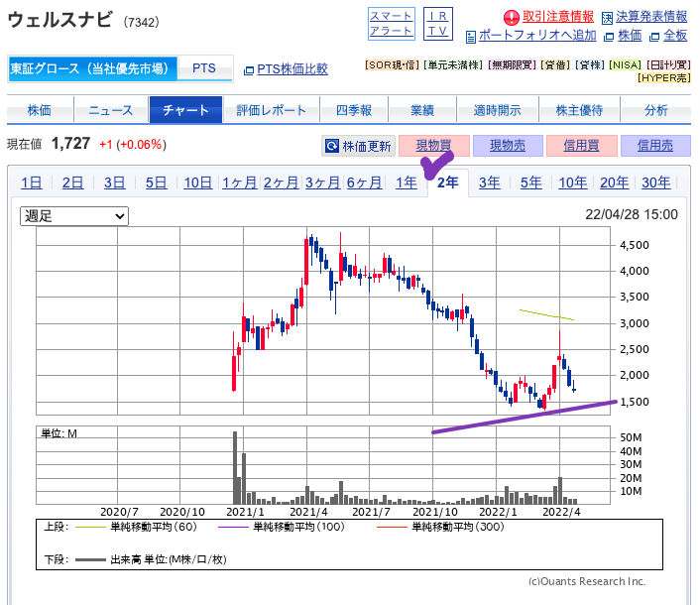Switch to the PTS market tab
The height and width of the screenshot is (605, 700).
tap(204, 68)
